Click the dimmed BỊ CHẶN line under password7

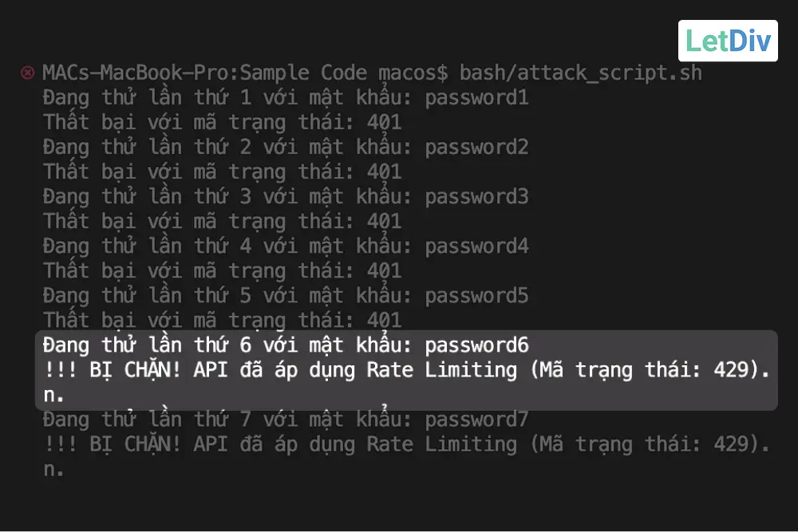coord(407,444)
